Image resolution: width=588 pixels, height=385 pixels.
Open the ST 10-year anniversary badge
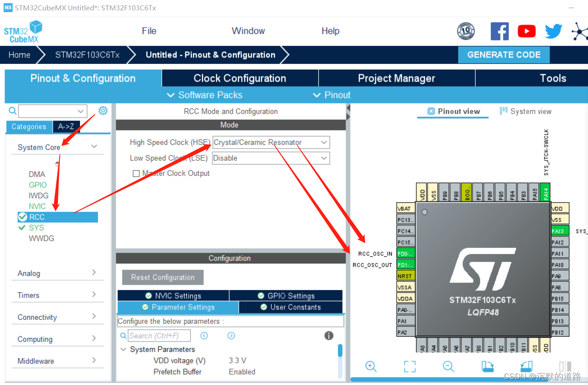(x=466, y=31)
